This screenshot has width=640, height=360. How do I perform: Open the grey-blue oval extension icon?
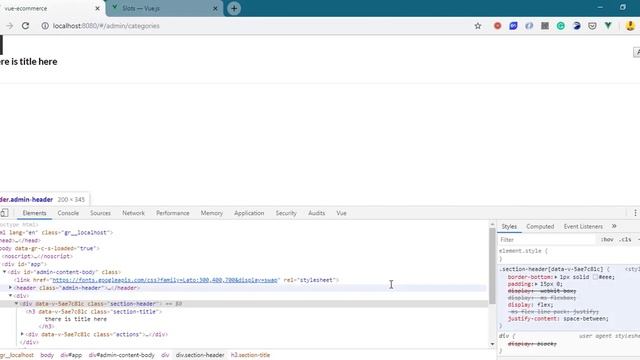click(x=529, y=26)
